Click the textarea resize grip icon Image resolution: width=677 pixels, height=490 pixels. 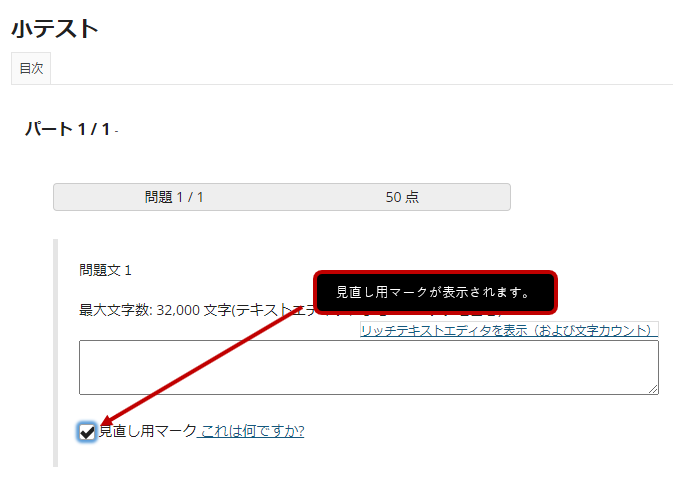click(x=653, y=389)
